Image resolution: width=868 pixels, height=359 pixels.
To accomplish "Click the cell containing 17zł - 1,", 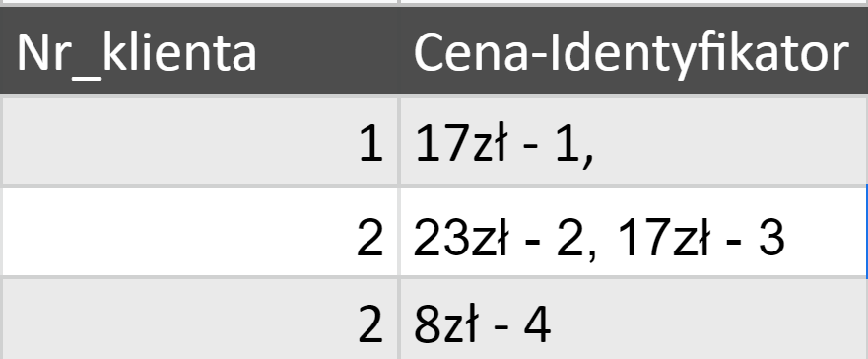I will [634, 141].
